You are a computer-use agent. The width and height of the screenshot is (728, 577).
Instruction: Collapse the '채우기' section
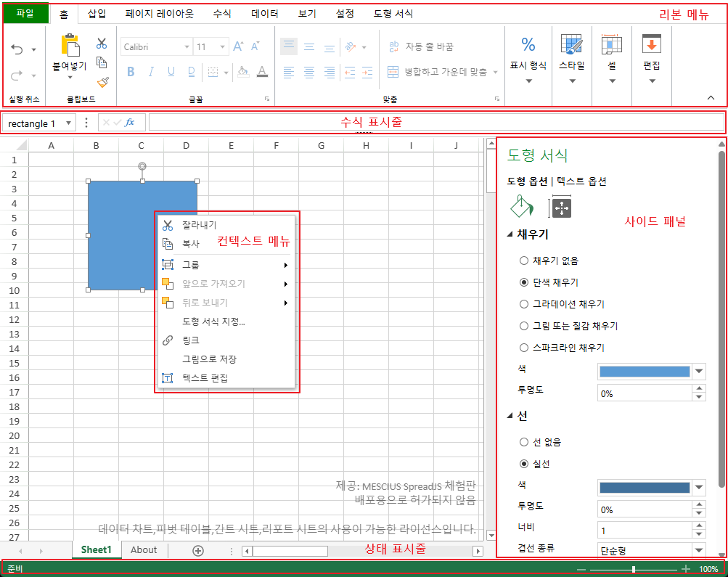[x=510, y=234]
